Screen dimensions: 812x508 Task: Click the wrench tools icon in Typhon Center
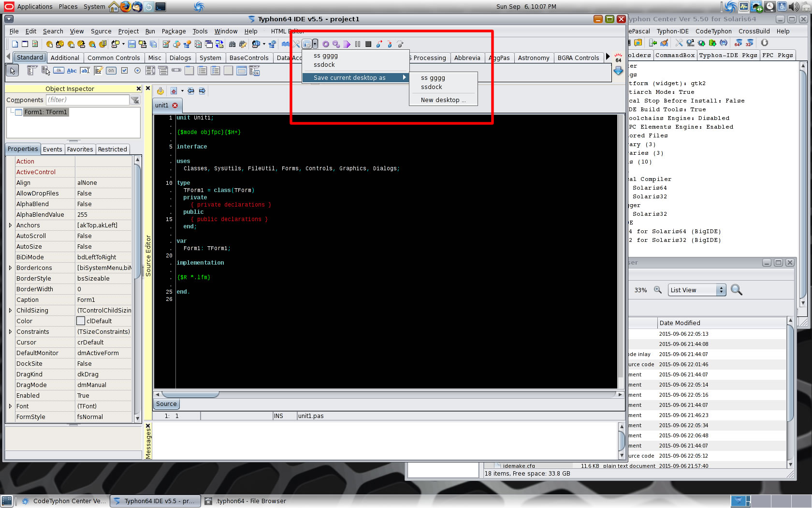tap(679, 43)
